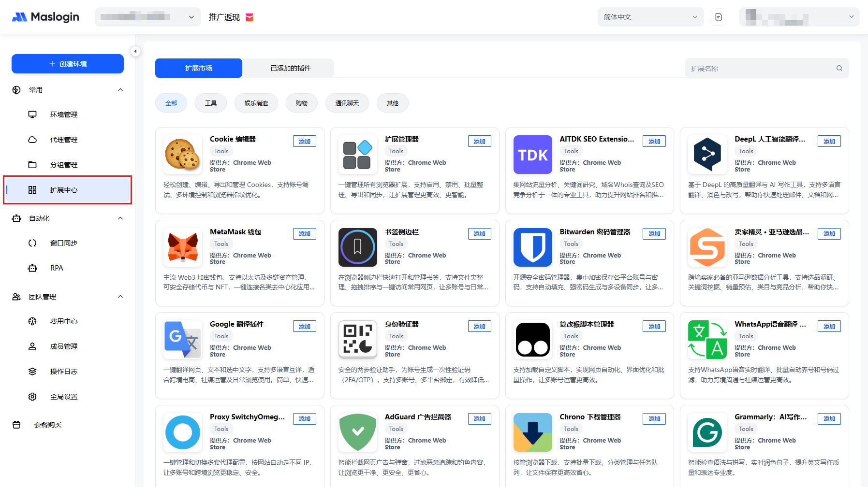
Task: Click the AdGuard green shield icon
Action: (x=357, y=432)
